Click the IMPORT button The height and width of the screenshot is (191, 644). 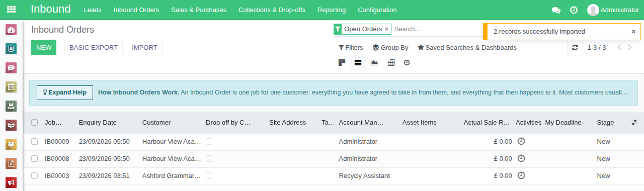(x=144, y=48)
